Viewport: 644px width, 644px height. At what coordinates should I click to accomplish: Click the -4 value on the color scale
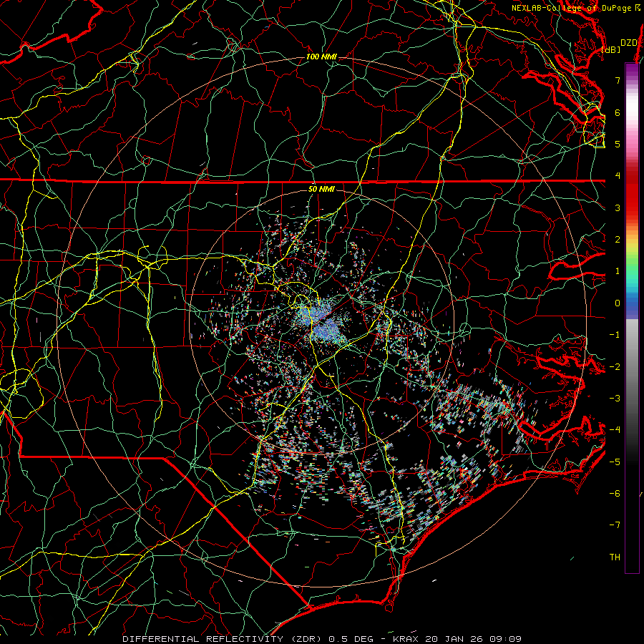(x=615, y=430)
